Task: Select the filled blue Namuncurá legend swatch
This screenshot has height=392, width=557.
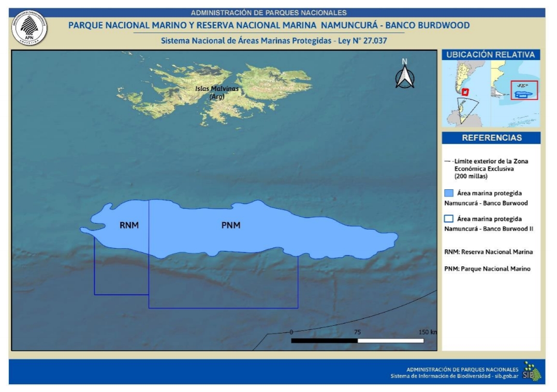Action: point(449,193)
